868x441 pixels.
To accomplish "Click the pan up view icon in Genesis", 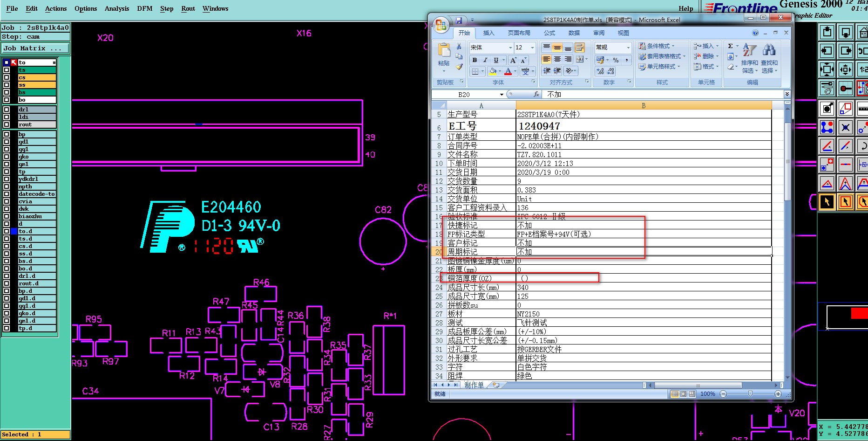I will (827, 32).
